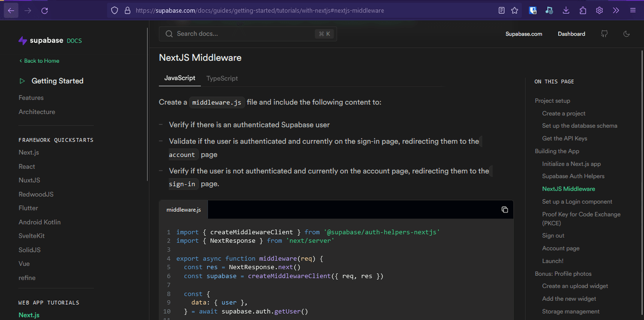
Task: Jump to Set up a Login component
Action: 577,202
